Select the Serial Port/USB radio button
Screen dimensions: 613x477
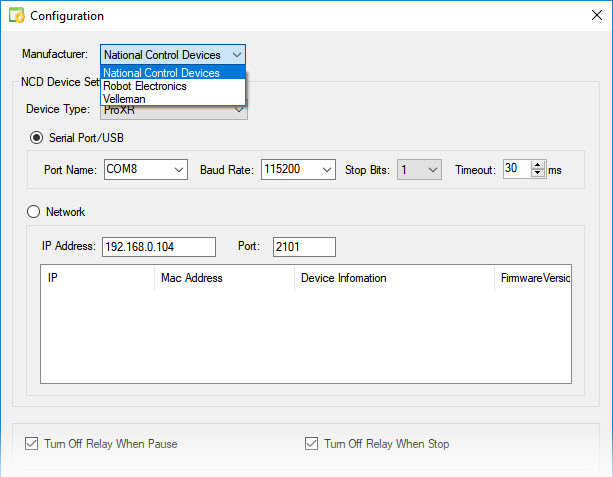[36, 138]
